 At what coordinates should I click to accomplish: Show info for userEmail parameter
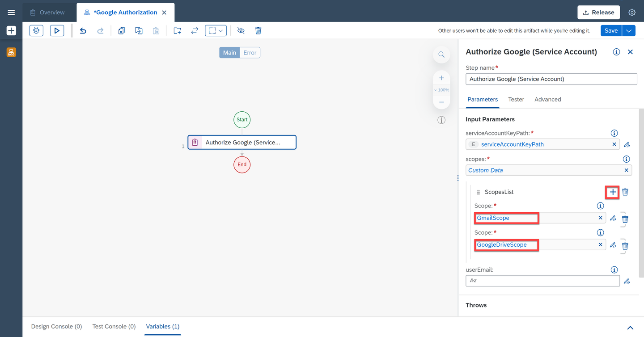click(x=614, y=270)
